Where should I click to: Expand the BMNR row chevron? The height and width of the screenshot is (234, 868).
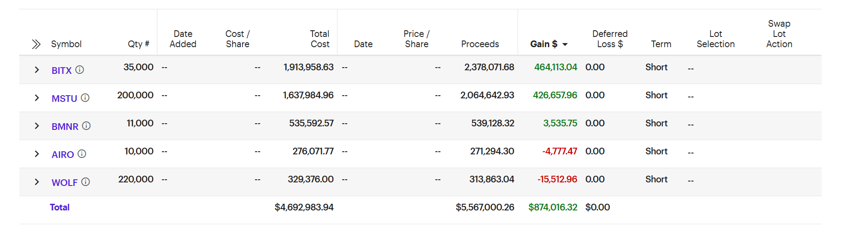coord(37,126)
